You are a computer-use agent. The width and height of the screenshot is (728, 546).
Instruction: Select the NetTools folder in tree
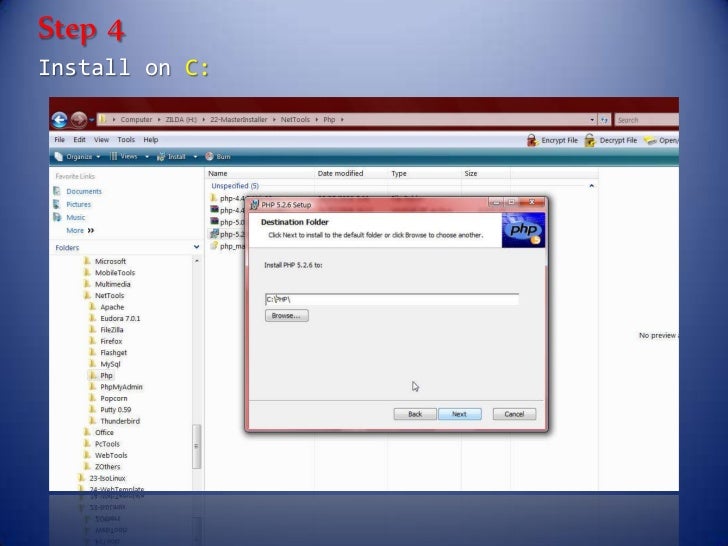click(109, 295)
